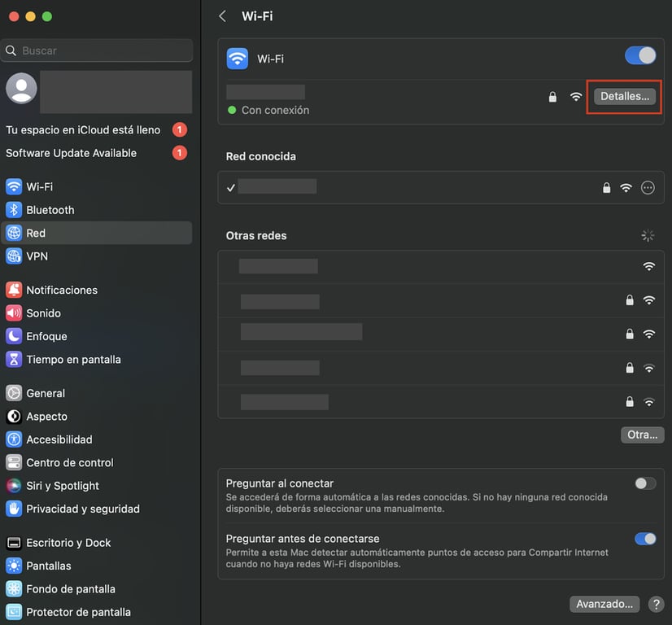The image size is (672, 625).
Task: Click the Detalles button
Action: pyautogui.click(x=624, y=95)
